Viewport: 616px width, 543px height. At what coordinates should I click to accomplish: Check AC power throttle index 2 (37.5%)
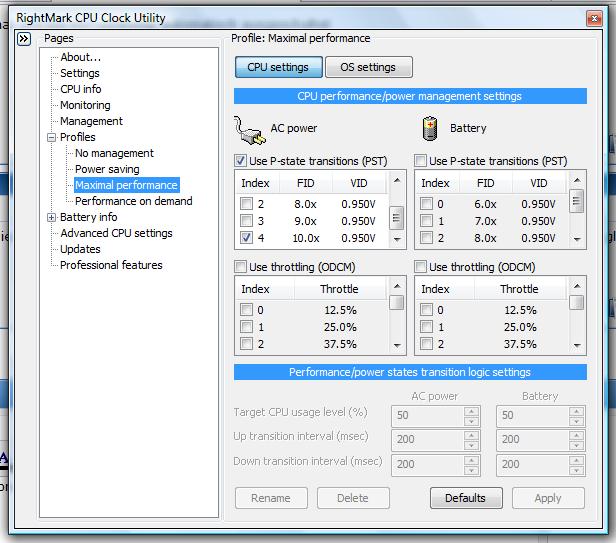point(246,343)
